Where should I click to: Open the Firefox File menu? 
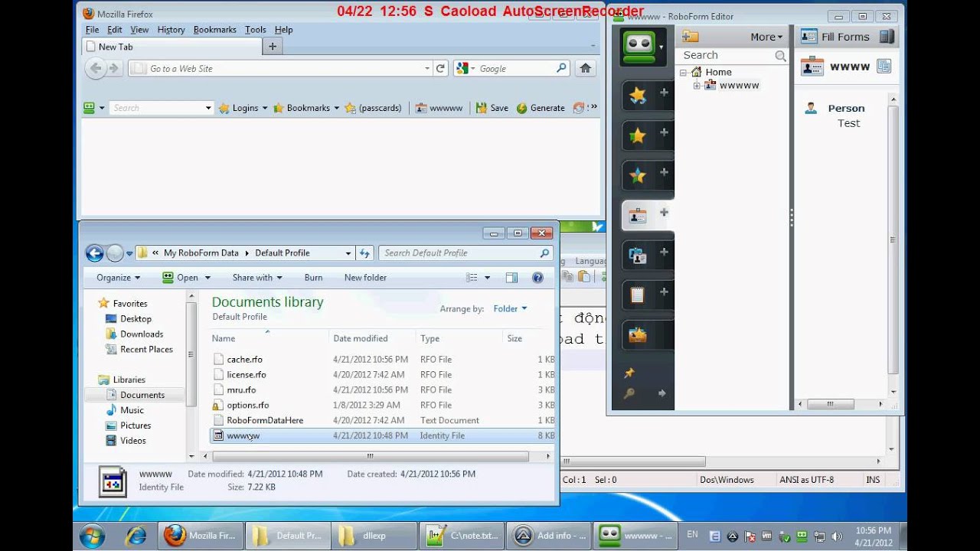(92, 30)
